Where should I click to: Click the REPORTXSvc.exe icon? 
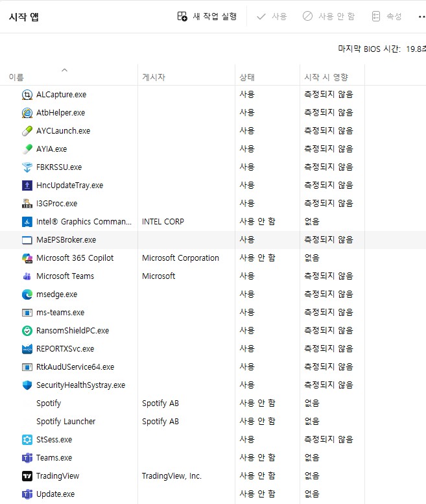point(27,349)
